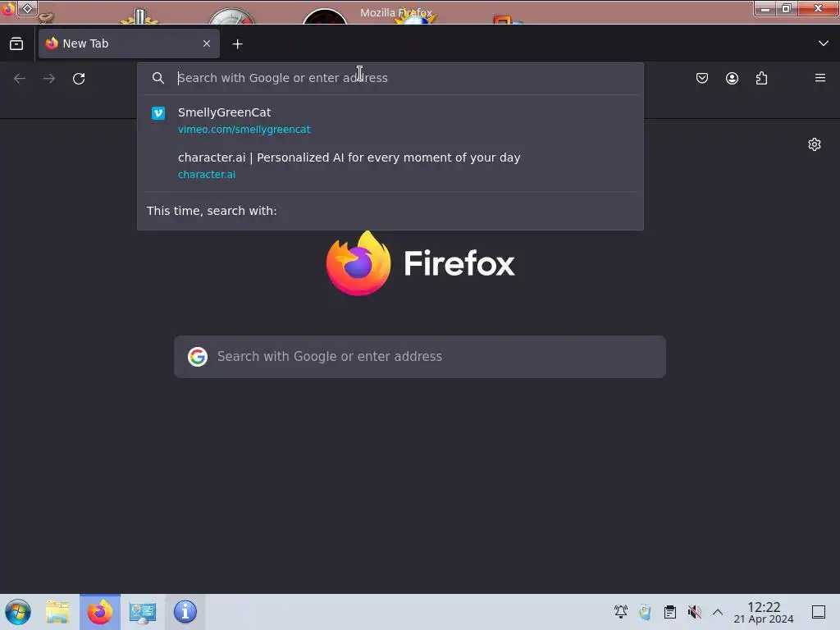Select the character.ai Personalized AI suggestion

coord(390,166)
